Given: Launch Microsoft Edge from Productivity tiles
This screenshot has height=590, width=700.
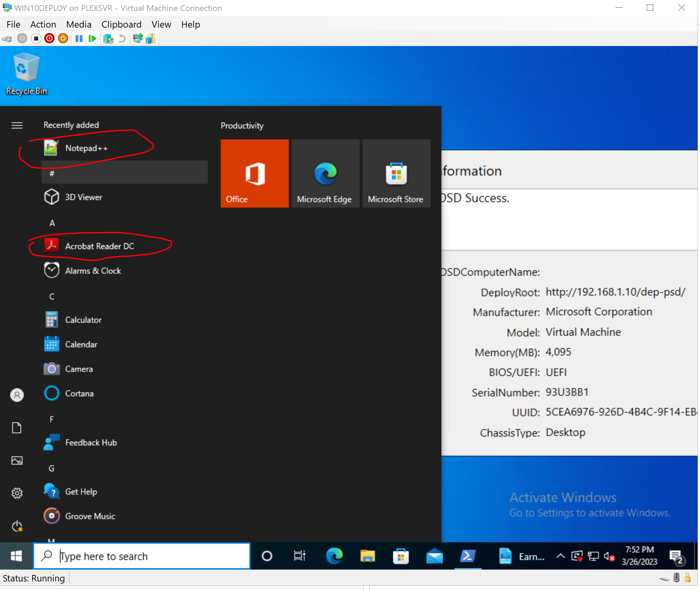Looking at the screenshot, I should [x=325, y=173].
